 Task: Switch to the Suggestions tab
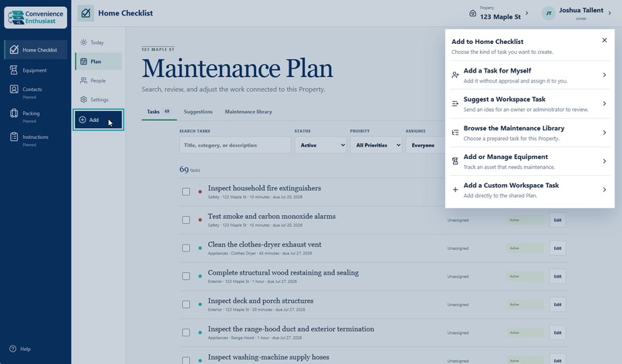[198, 112]
